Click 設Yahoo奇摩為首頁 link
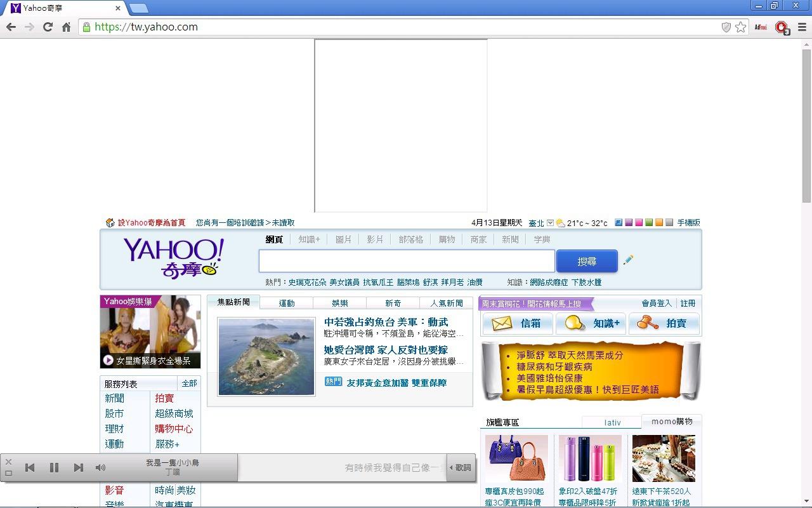Screen dimensions: 812x508 pos(152,223)
